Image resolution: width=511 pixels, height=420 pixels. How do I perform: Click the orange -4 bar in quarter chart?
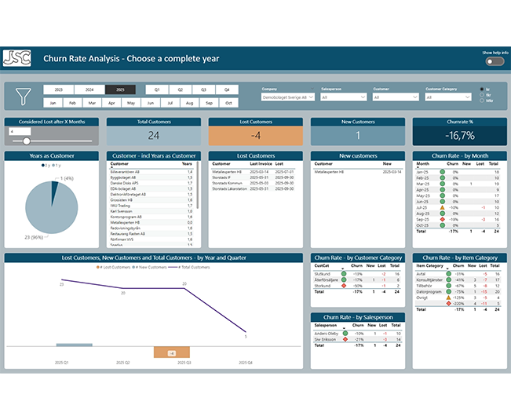pyautogui.click(x=172, y=352)
